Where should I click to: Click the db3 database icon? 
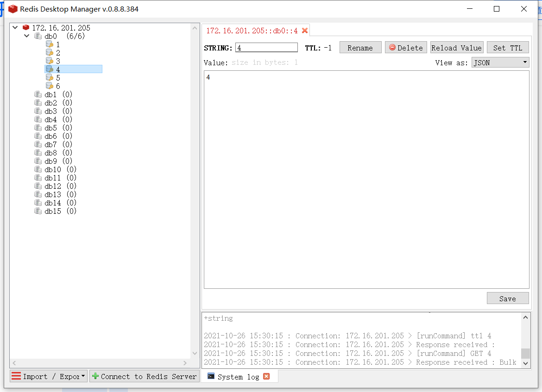pos(38,111)
